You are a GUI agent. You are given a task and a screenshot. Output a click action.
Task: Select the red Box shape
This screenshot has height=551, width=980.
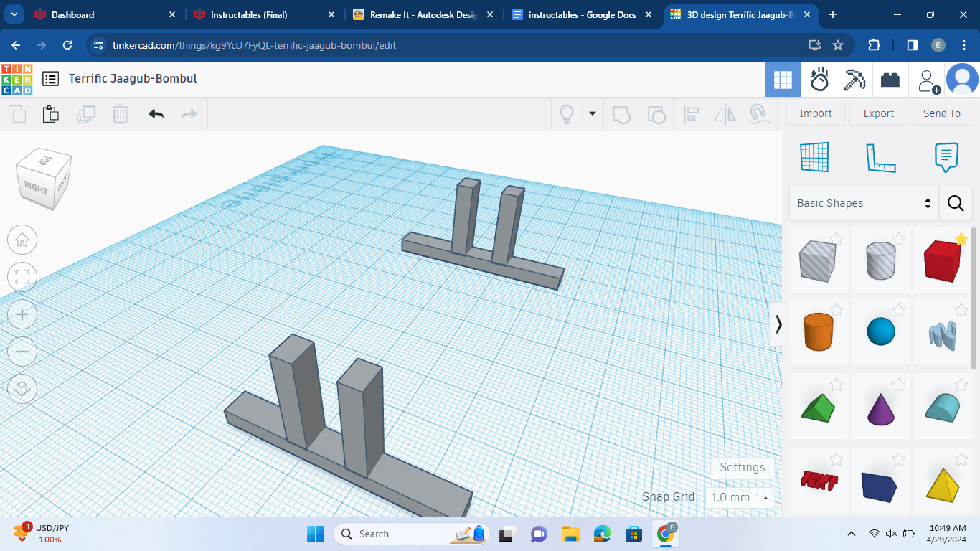942,261
